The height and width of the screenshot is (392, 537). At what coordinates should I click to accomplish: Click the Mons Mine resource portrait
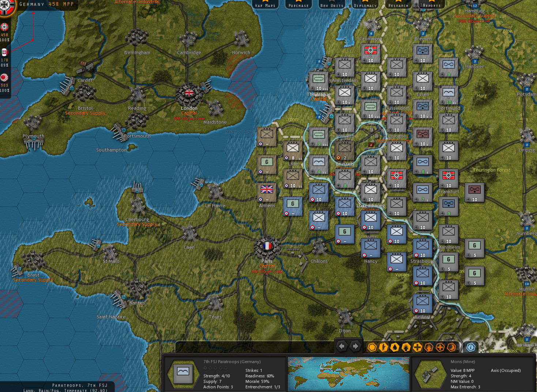point(430,374)
